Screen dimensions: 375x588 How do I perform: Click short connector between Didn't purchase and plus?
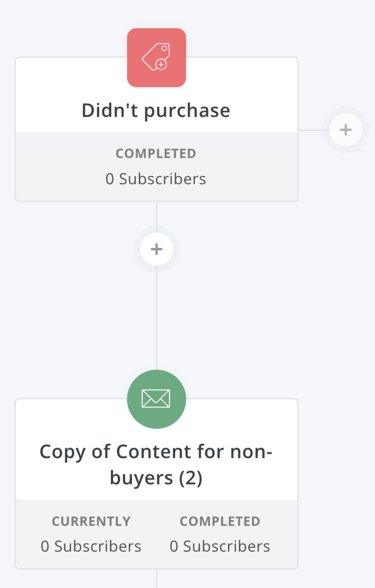coord(156,213)
